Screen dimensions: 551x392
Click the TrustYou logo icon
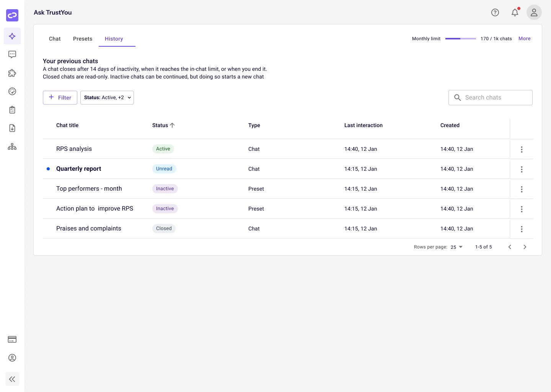pos(12,15)
